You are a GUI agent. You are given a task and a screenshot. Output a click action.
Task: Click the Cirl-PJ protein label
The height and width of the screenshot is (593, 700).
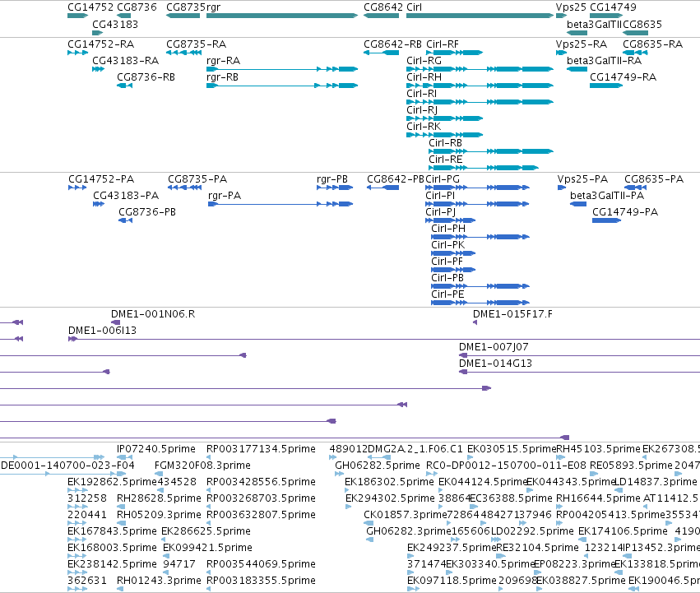440,211
